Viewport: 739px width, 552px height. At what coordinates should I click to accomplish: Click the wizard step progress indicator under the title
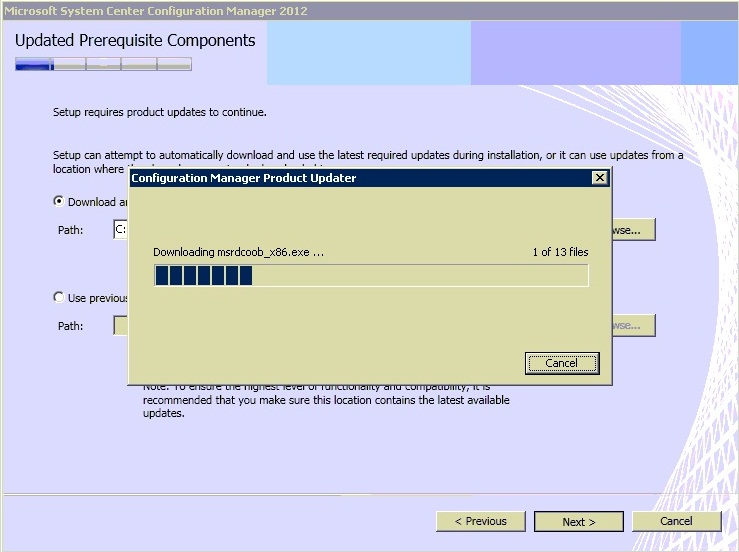(x=103, y=64)
